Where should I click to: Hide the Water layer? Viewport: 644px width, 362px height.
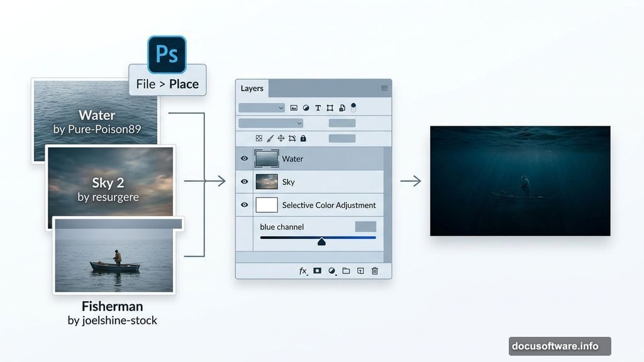245,158
